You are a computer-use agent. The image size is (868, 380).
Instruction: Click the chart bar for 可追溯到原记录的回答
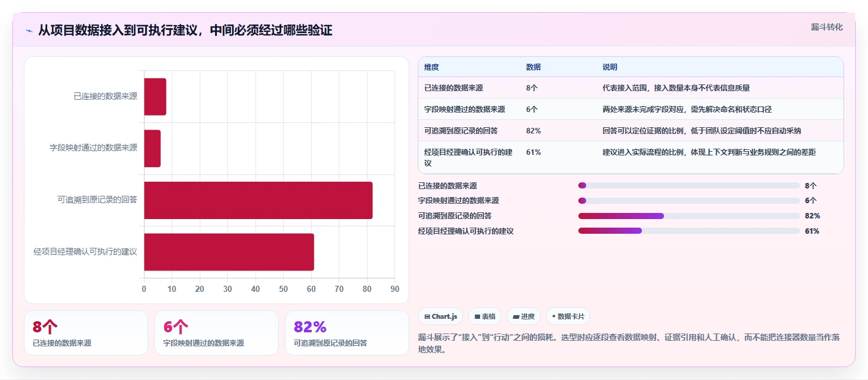tap(259, 200)
